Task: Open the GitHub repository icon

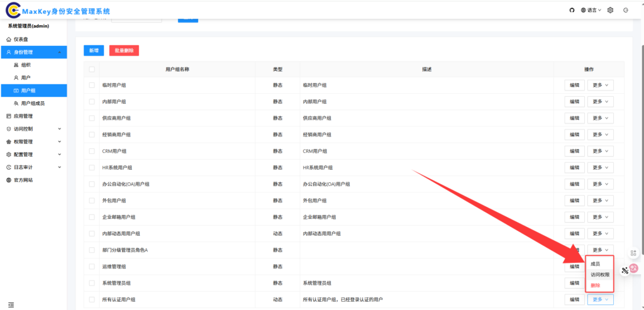Action: tap(572, 10)
